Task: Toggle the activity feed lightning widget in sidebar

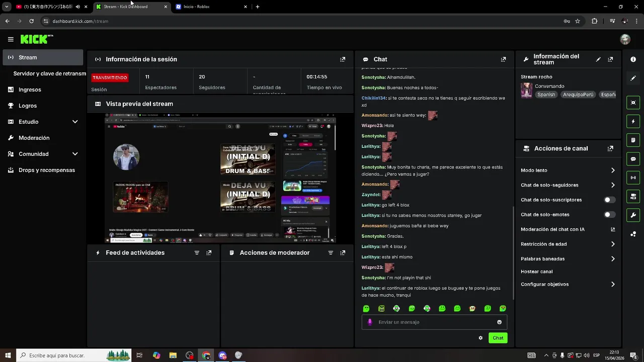Action: tap(633, 121)
